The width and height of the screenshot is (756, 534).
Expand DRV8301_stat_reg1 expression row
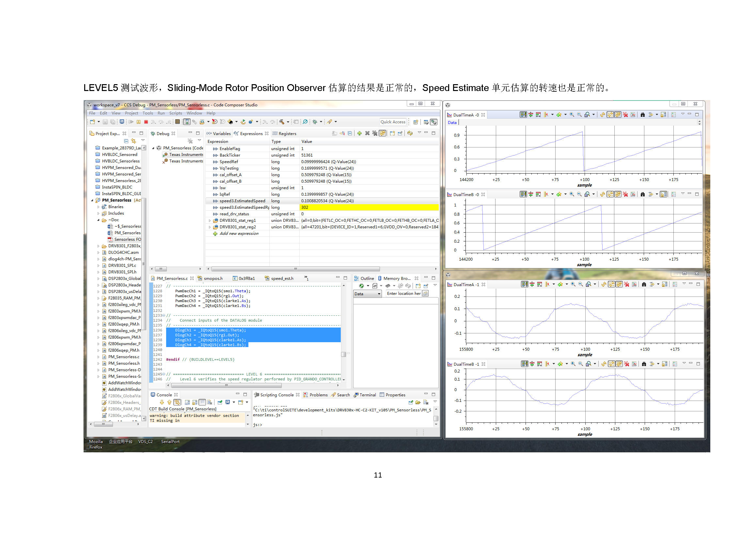pyautogui.click(x=210, y=221)
